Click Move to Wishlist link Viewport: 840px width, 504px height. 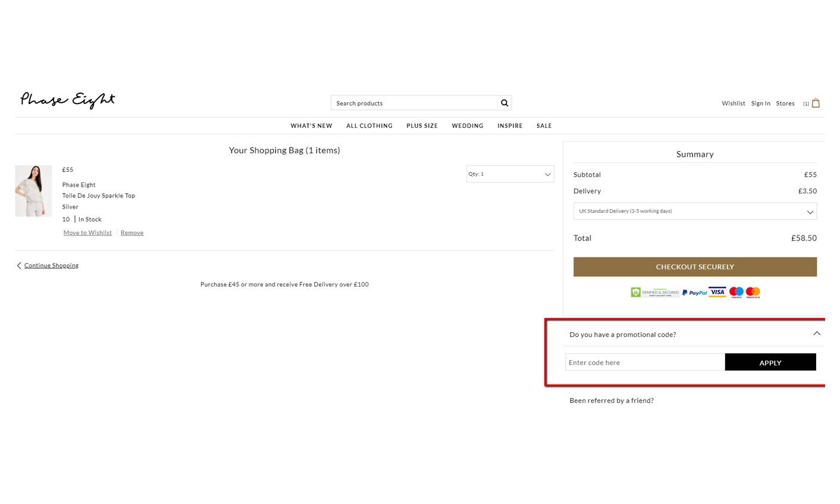(x=87, y=232)
